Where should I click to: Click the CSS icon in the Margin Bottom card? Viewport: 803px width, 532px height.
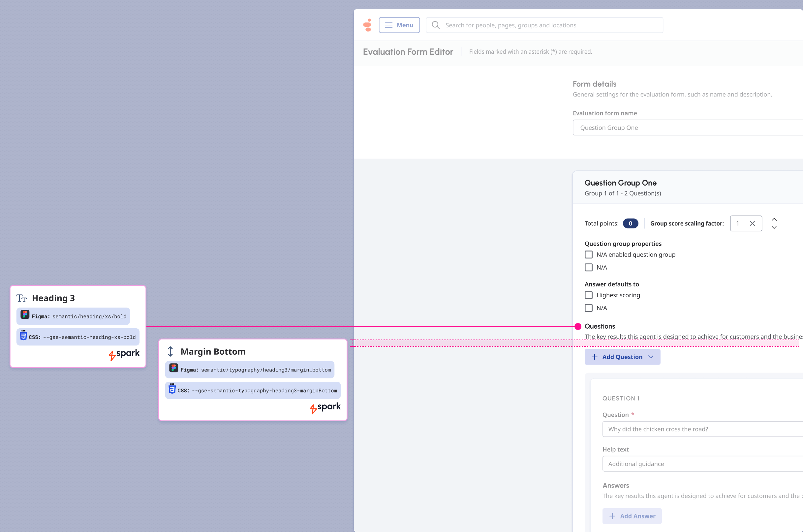[172, 389]
